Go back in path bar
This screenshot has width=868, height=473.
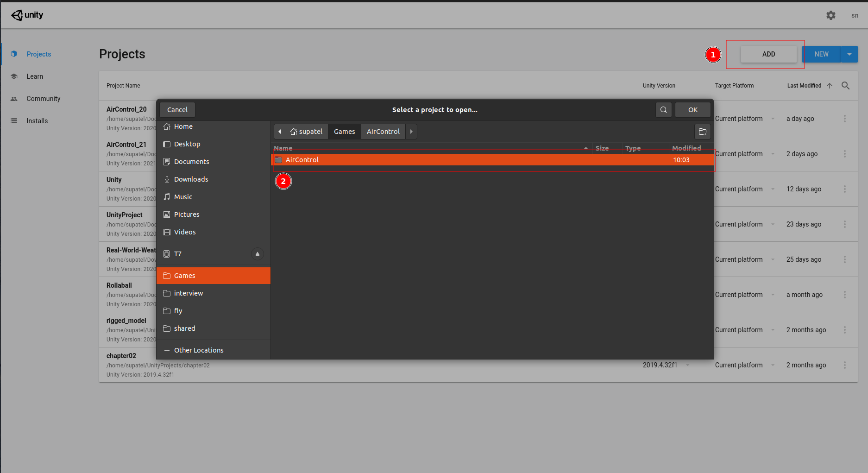[x=280, y=132]
